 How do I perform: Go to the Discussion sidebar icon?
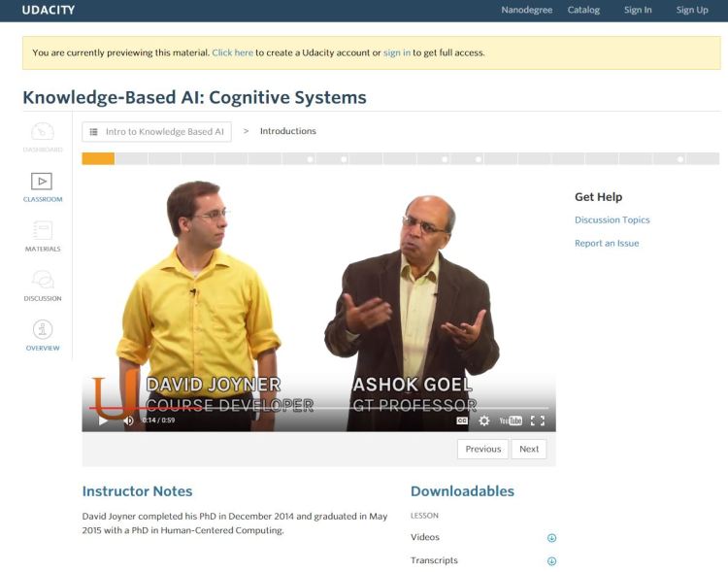pos(43,286)
